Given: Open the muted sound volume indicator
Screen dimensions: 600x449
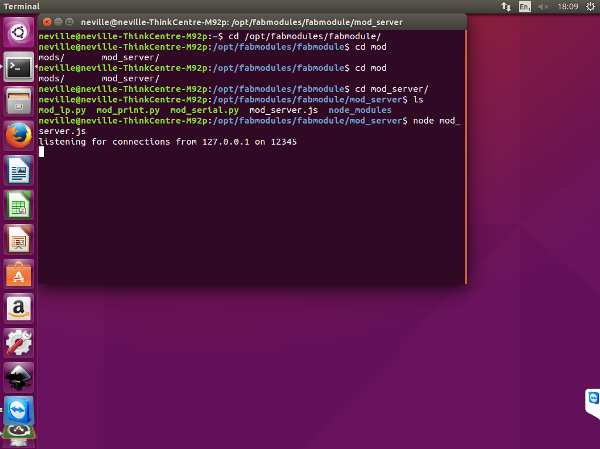Looking at the screenshot, I should (543, 7).
